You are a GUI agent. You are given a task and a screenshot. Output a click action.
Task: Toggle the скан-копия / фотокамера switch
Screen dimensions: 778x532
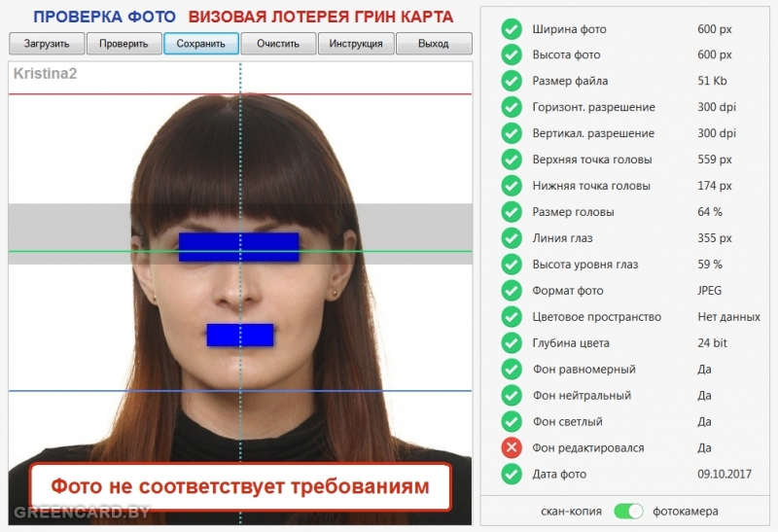coord(629,511)
